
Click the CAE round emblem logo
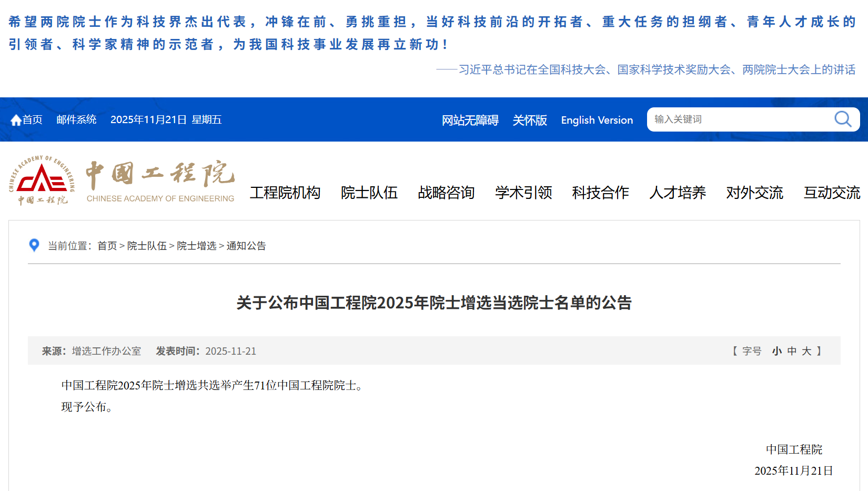tap(42, 180)
